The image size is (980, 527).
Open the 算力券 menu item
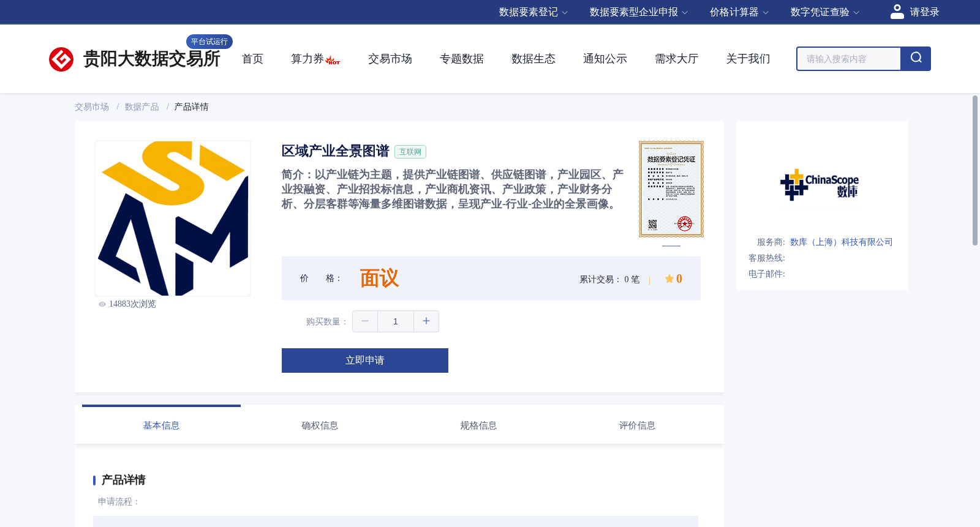(x=307, y=59)
